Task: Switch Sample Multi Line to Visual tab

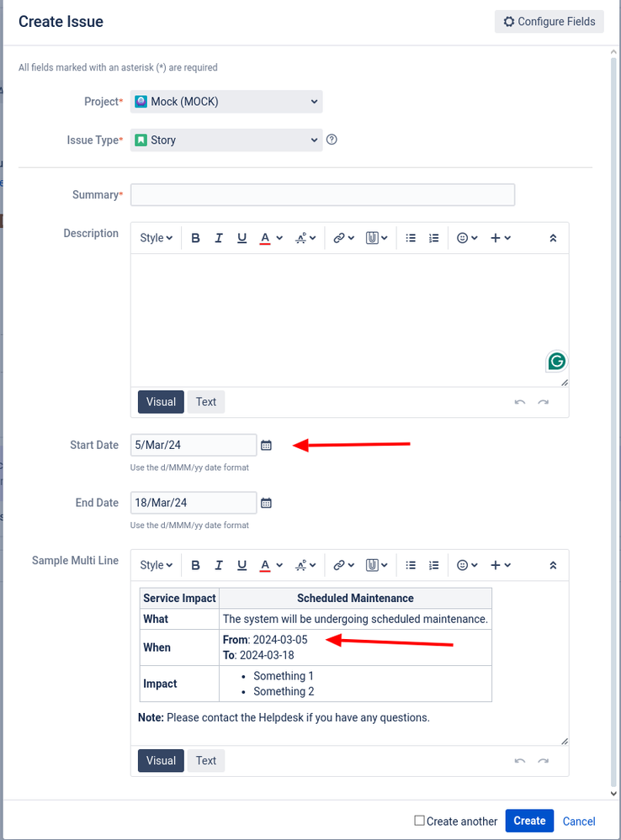Action: (161, 761)
